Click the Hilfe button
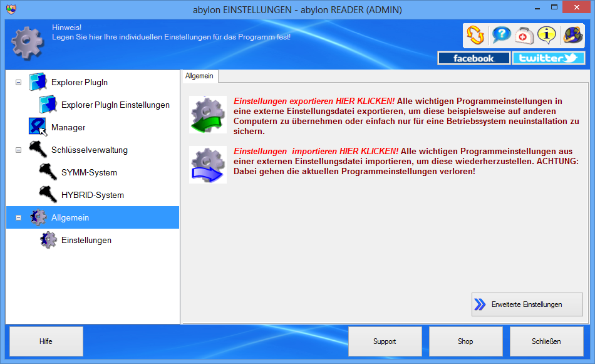 [46, 341]
